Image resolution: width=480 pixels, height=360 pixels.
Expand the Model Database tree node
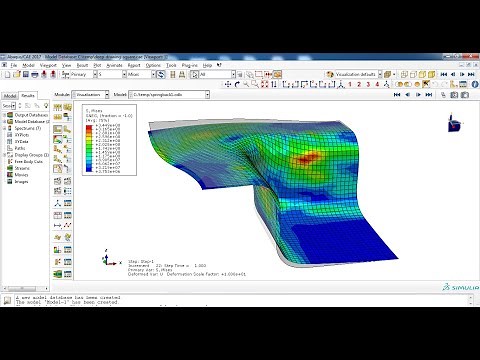point(4,122)
